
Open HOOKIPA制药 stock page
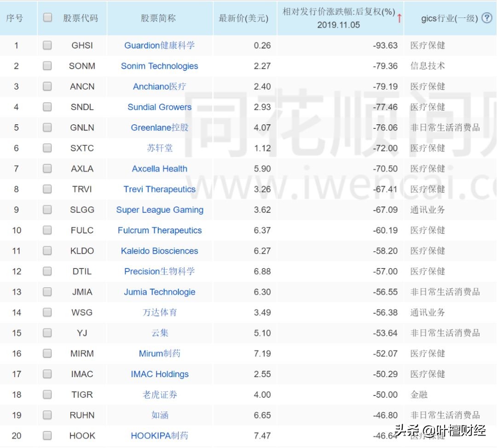pyautogui.click(x=159, y=436)
